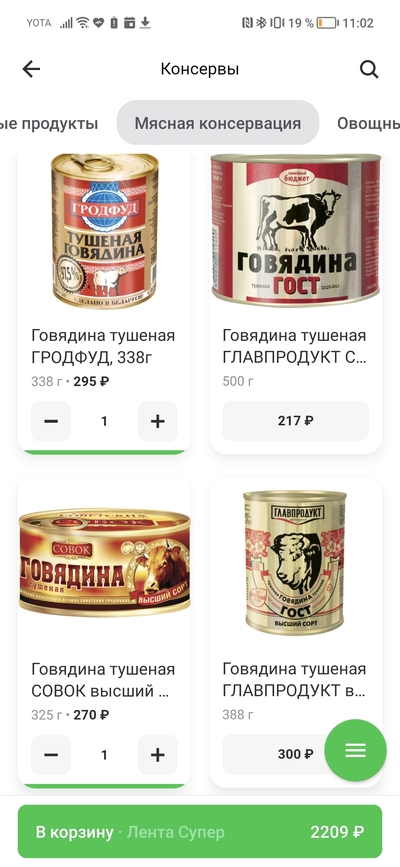The height and width of the screenshot is (867, 400).
Task: Switch to the partially visible продукты tab
Action: click(49, 123)
